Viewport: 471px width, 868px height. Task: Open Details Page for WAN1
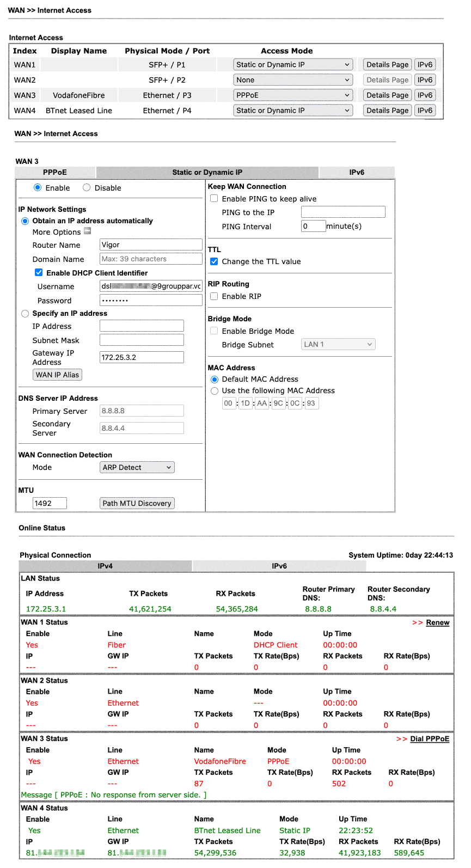coord(387,64)
